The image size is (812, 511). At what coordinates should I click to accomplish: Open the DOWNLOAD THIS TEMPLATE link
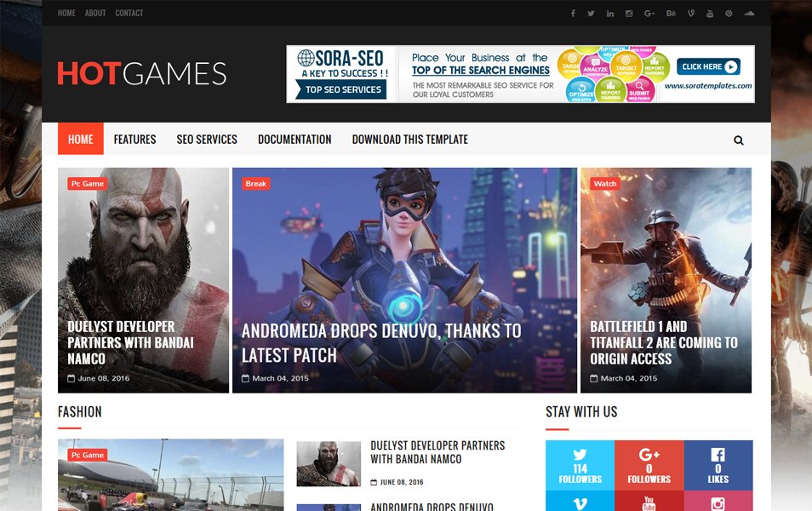coord(409,139)
